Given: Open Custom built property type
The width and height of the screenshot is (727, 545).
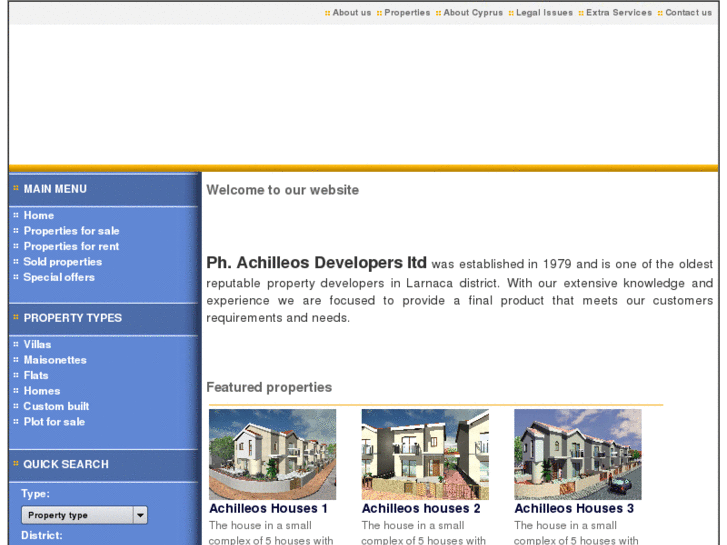Looking at the screenshot, I should point(56,406).
